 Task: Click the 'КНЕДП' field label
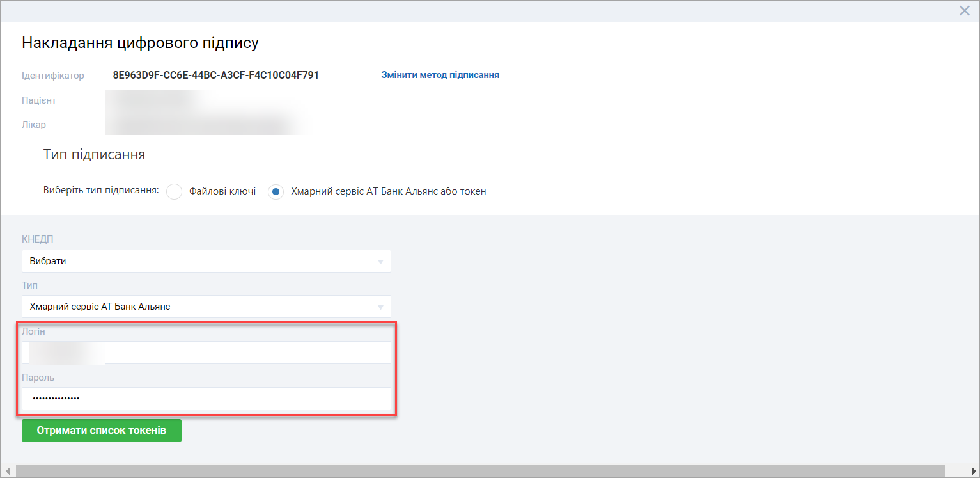(x=38, y=239)
